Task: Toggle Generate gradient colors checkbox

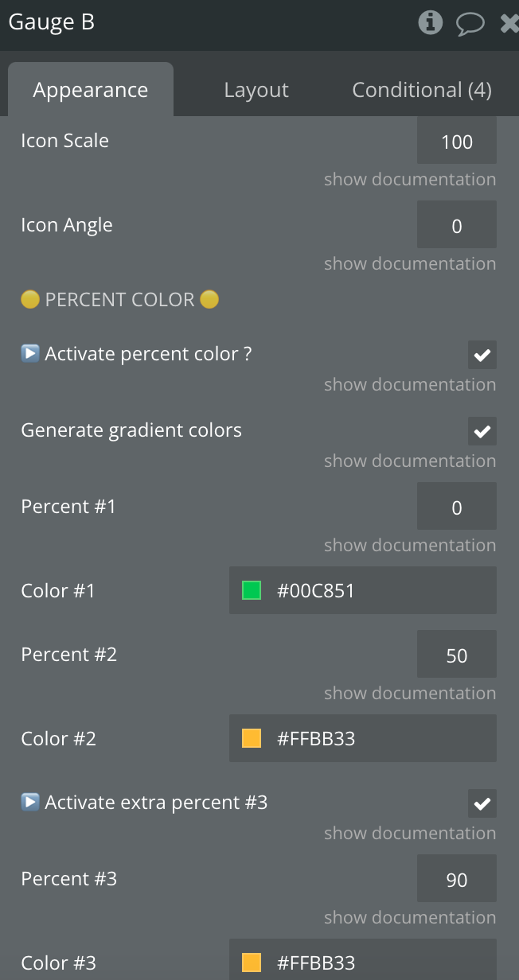Action: pyautogui.click(x=482, y=432)
